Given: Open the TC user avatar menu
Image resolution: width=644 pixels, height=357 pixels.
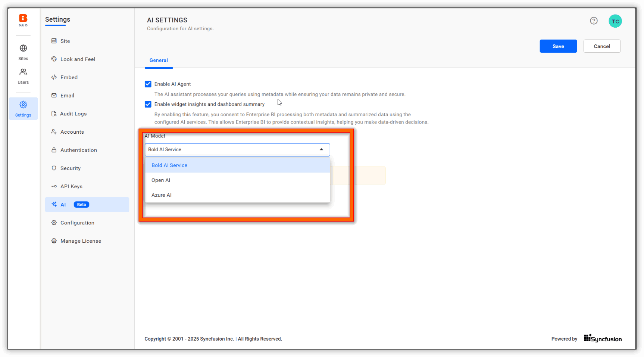Looking at the screenshot, I should (x=615, y=21).
